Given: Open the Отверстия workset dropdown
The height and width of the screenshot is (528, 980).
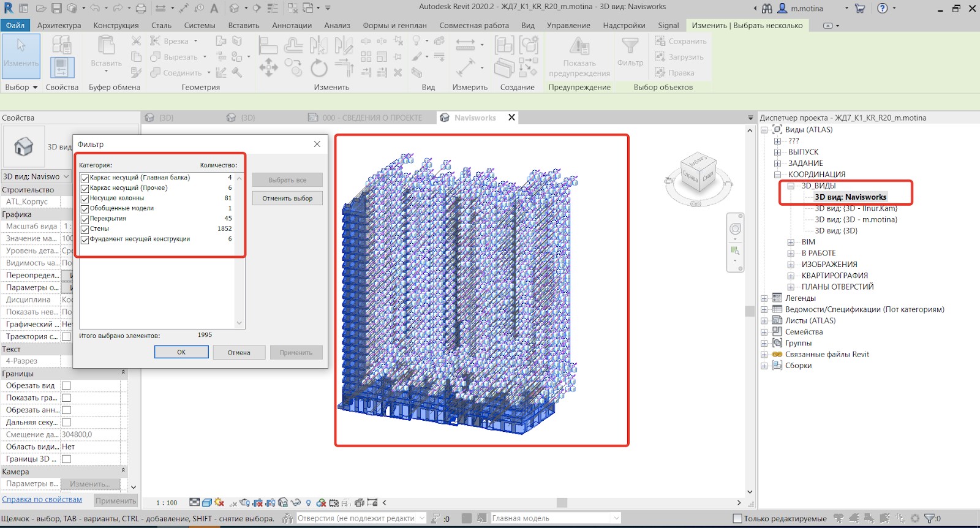Looking at the screenshot, I should (x=361, y=518).
